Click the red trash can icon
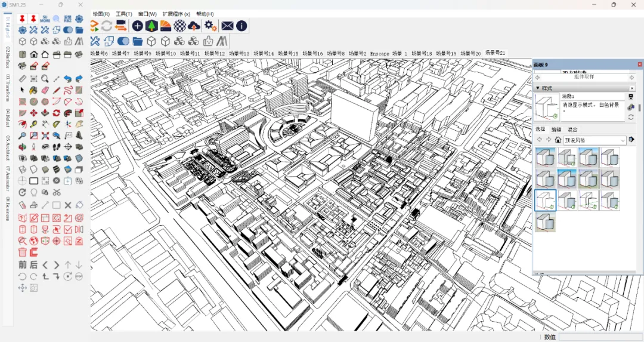The height and width of the screenshot is (342, 644). [22, 252]
